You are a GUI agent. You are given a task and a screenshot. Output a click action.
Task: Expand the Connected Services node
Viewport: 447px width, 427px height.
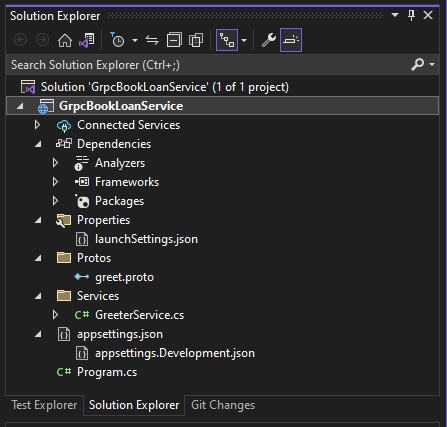tap(37, 125)
